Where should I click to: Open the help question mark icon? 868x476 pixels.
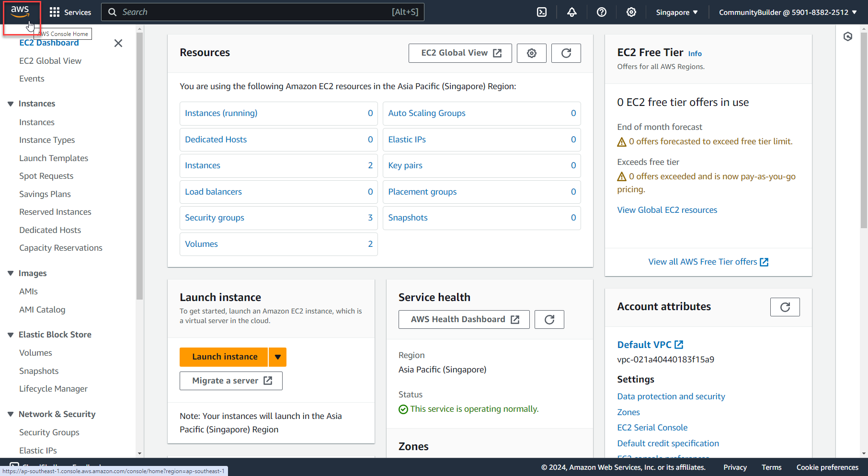click(x=602, y=12)
